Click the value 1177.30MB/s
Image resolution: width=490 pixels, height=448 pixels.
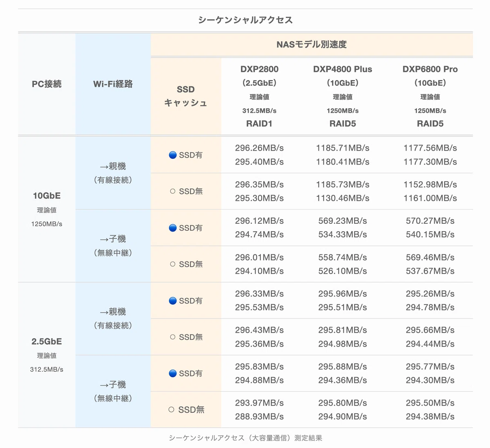[430, 162]
